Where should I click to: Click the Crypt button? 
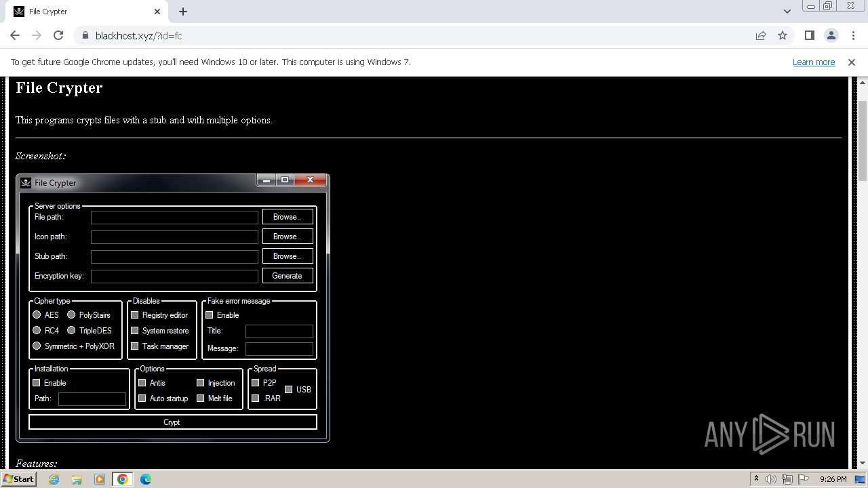(172, 422)
